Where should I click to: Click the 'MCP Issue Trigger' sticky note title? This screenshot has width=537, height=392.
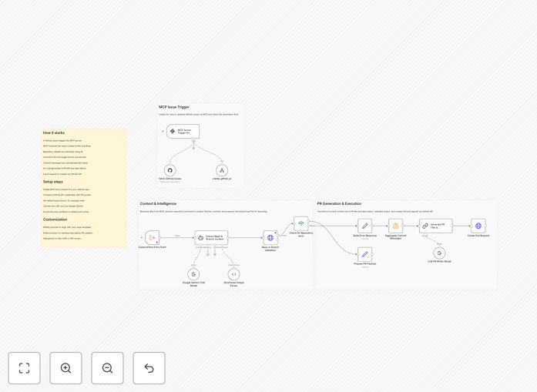tap(174, 107)
